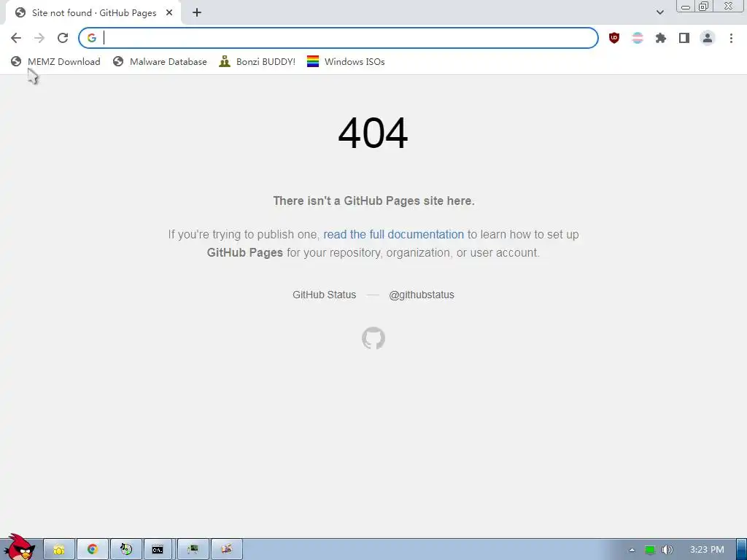Screen dimensions: 747x560
Task: Follow the read the full documentation link
Action: tap(393, 234)
